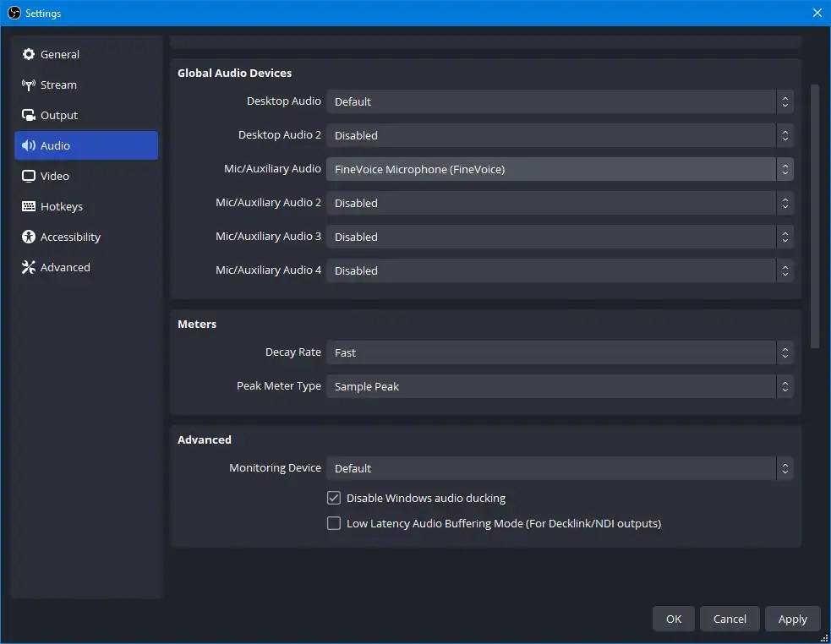Click the Hotkeys keyboard icon

click(30, 206)
